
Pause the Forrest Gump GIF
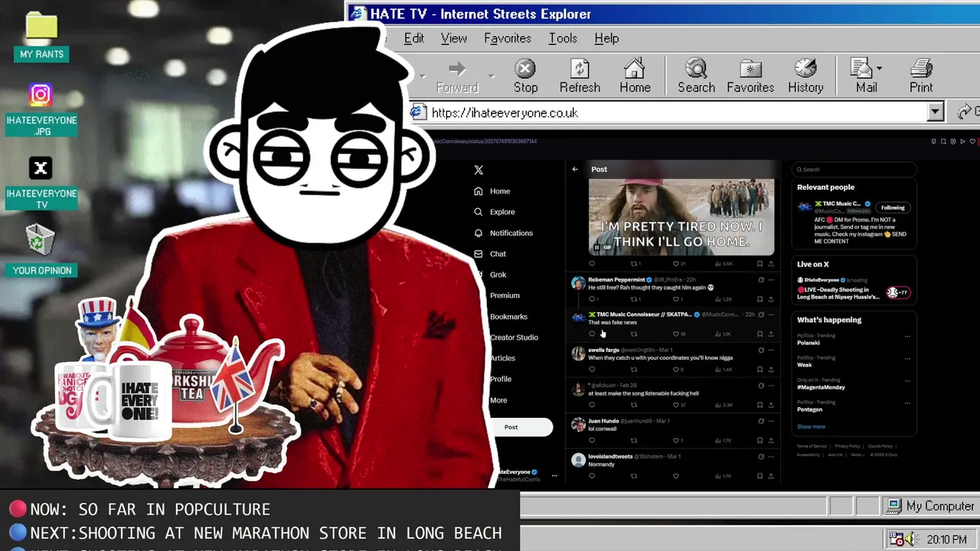(596, 247)
